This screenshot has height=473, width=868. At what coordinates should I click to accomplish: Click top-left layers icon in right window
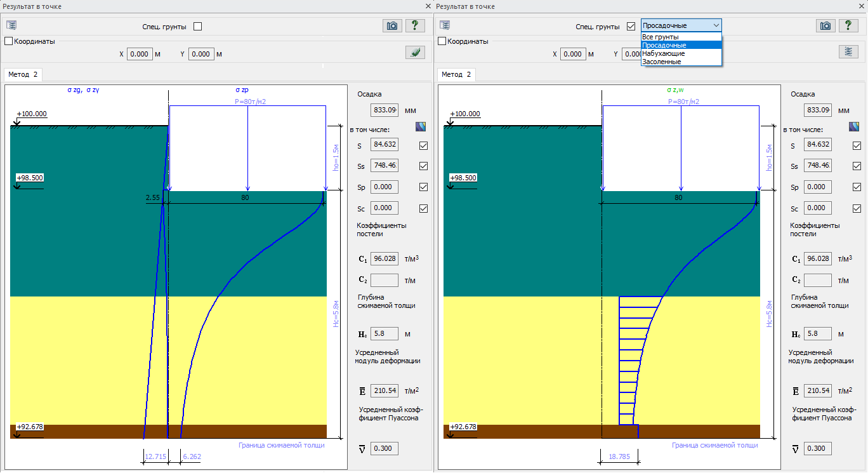[445, 25]
